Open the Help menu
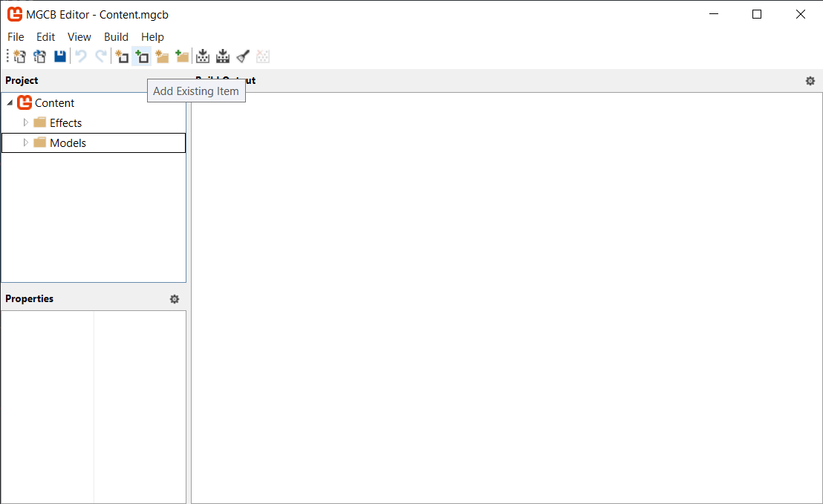Viewport: 823px width, 504px height. [152, 36]
